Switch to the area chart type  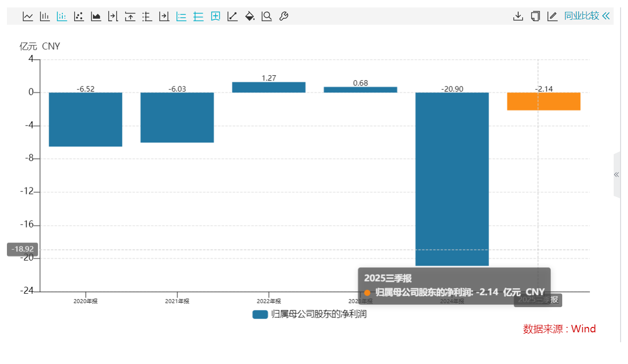coord(96,16)
